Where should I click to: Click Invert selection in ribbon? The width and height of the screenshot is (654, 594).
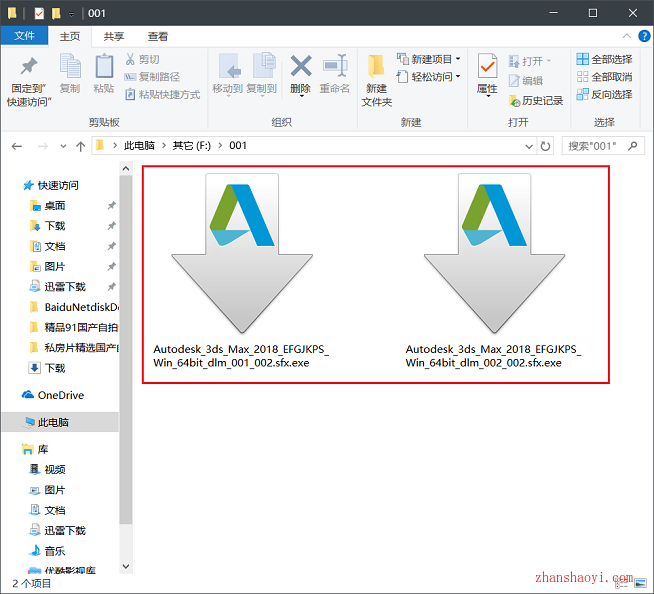604,94
